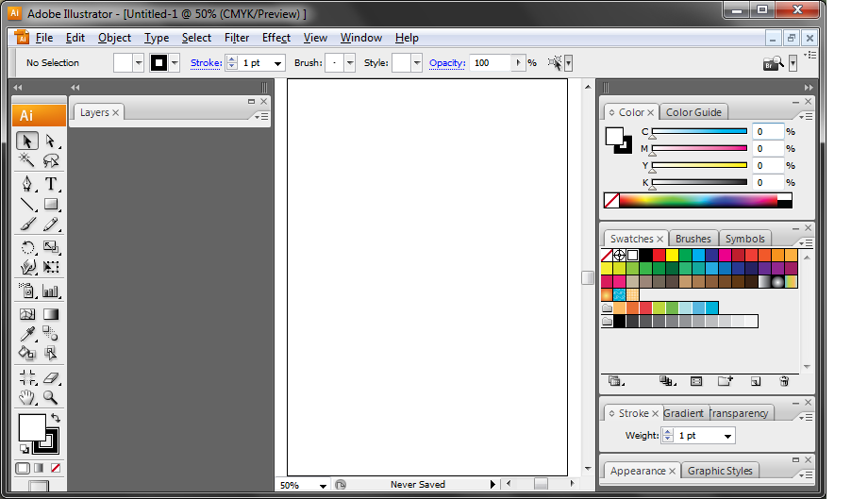868x499 pixels.
Task: Select the Selection tool (black arrow)
Action: tap(26, 141)
